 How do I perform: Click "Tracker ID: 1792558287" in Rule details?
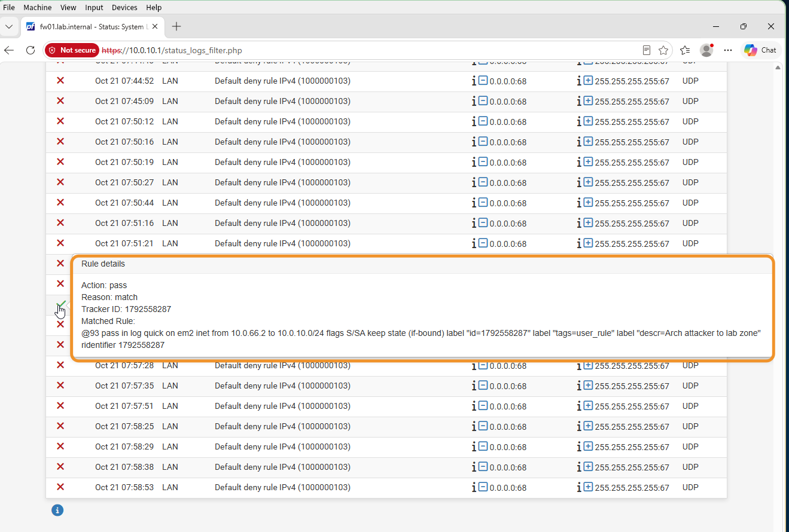click(126, 309)
